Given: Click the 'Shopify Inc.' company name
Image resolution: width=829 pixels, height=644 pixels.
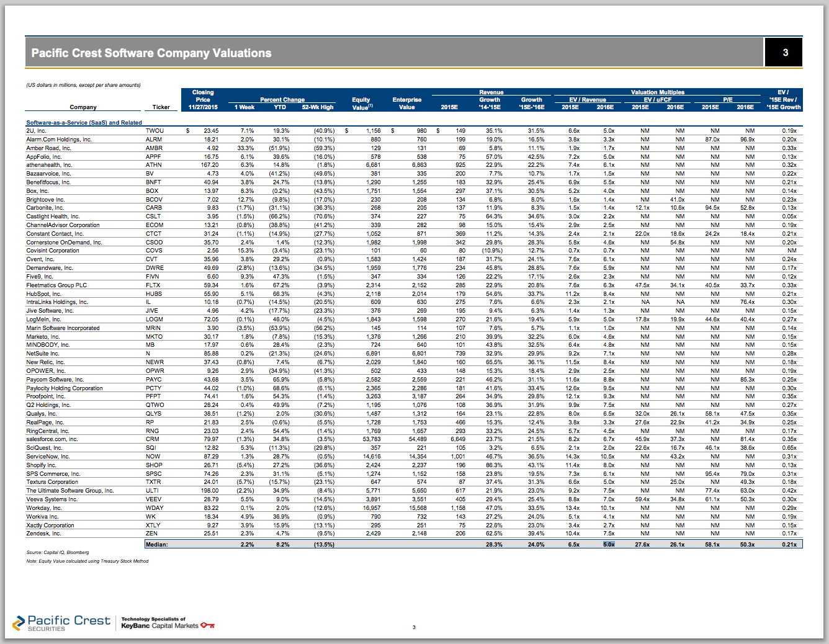Looking at the screenshot, I should tap(41, 465).
